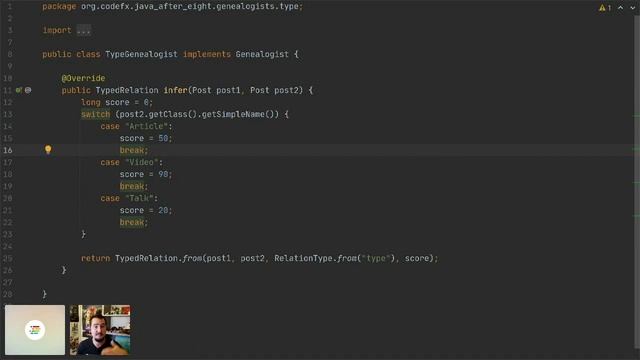The width and height of the screenshot is (640, 360).
Task: Click the round gutter marker beside infer
Action: [28, 90]
